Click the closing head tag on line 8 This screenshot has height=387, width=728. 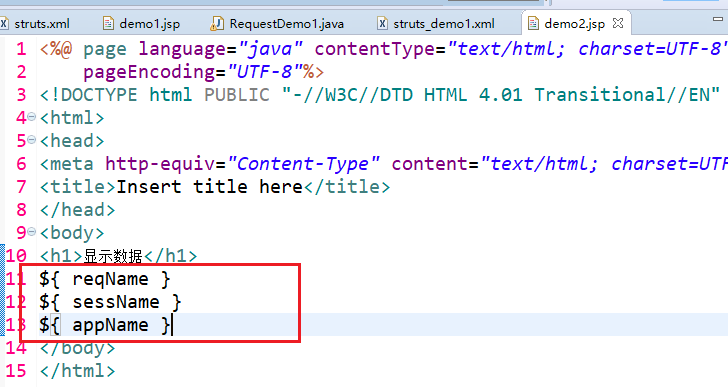pyautogui.click(x=78, y=210)
